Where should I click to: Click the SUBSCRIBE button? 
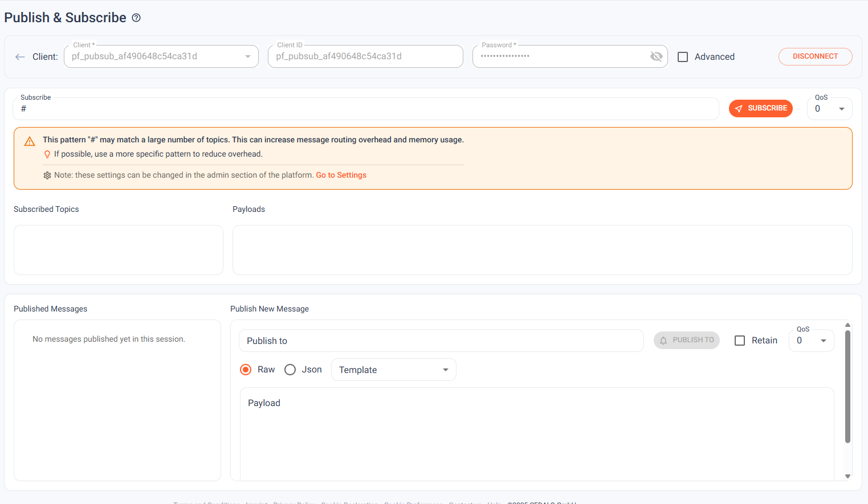coord(760,108)
